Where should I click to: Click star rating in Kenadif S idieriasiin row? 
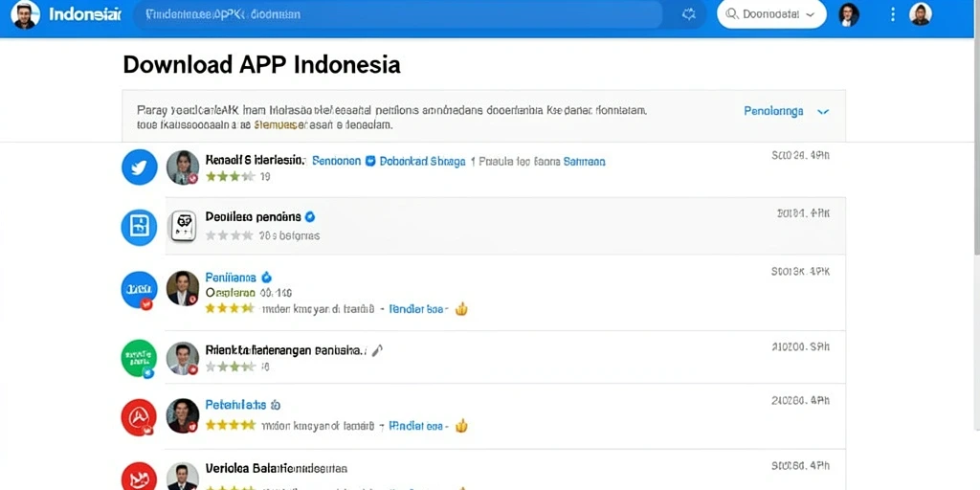click(230, 177)
